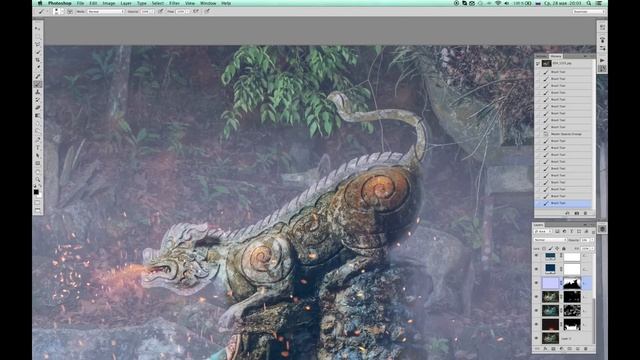This screenshot has height=360, width=640.
Task: Select the Pen tool
Action: (38, 140)
